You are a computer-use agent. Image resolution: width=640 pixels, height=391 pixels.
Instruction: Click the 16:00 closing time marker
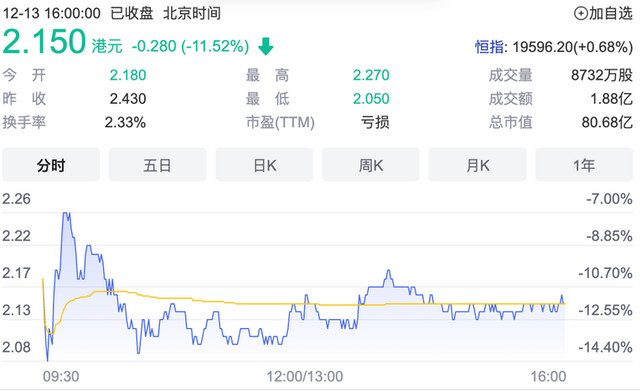548,376
